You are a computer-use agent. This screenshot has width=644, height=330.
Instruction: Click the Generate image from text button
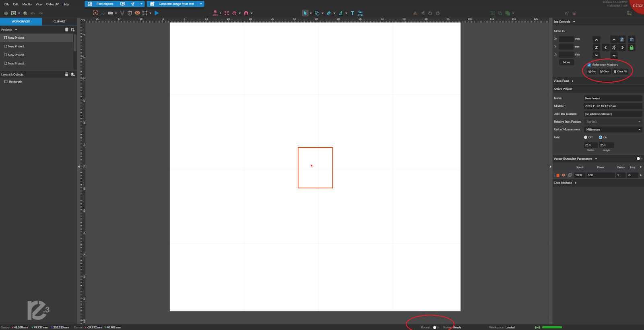176,4
